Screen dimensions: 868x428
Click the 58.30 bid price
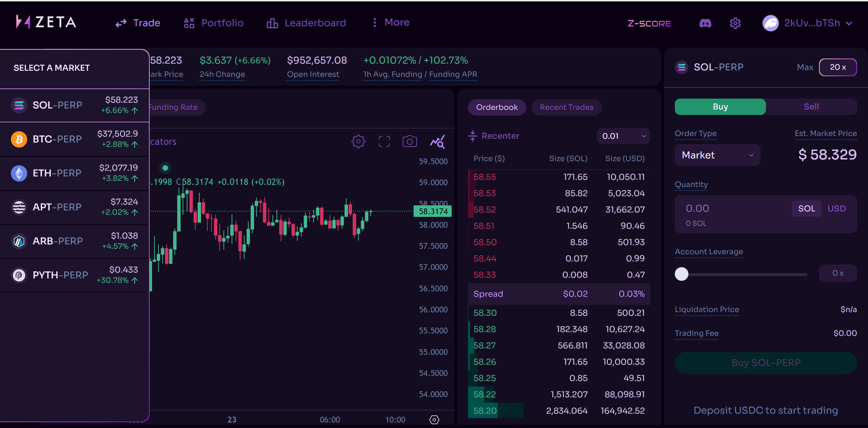coord(485,313)
